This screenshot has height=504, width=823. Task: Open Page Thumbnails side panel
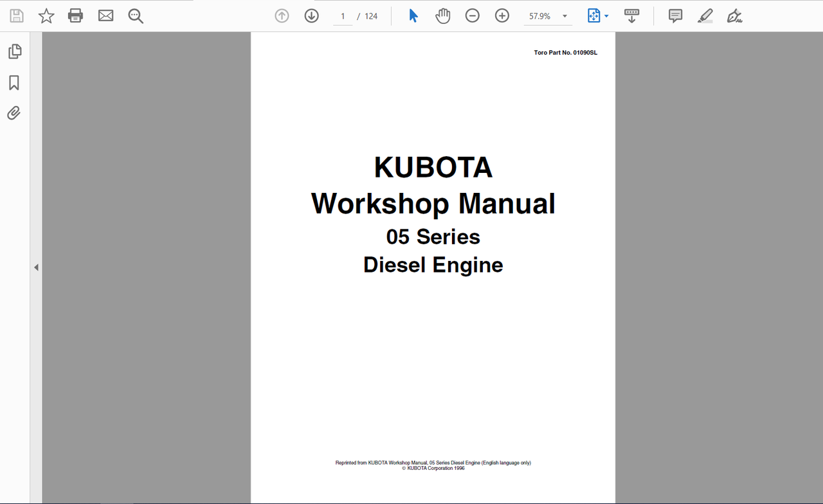[x=14, y=51]
